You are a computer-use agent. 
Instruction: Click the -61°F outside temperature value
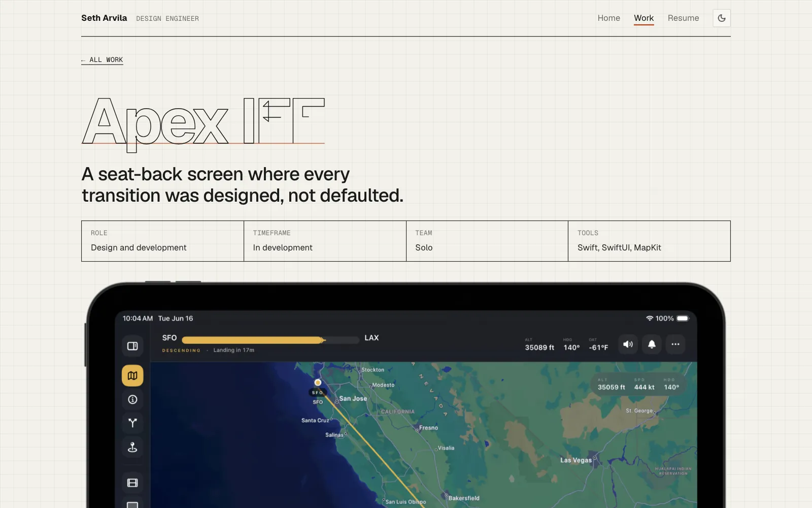[x=598, y=347]
